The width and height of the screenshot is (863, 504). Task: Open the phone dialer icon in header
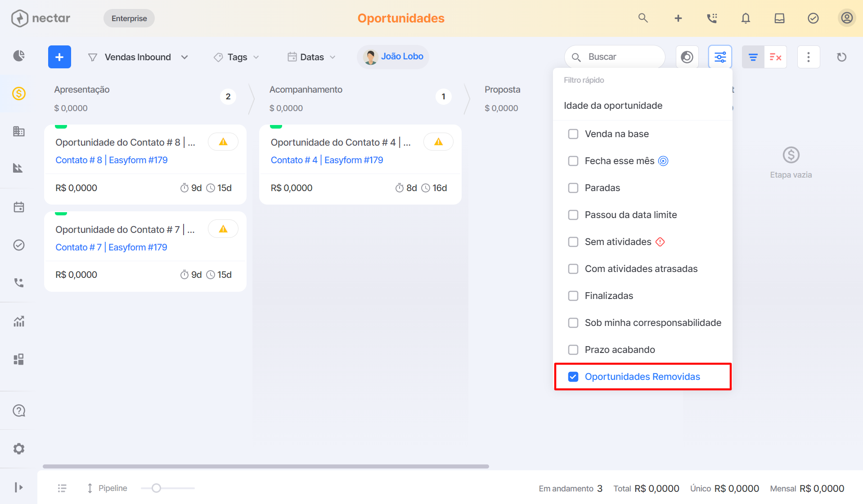pos(711,18)
